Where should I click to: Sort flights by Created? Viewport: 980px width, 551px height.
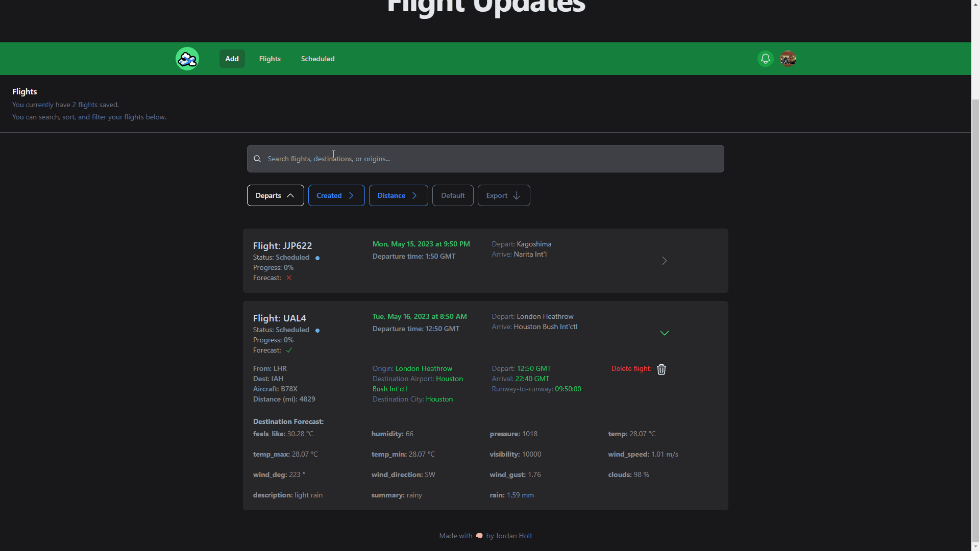tap(336, 195)
